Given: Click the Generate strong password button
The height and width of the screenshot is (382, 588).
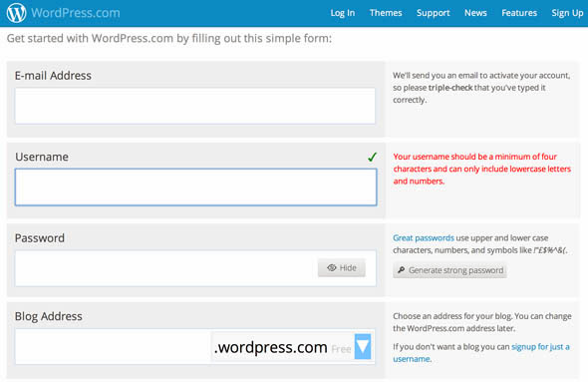Looking at the screenshot, I should coord(450,270).
